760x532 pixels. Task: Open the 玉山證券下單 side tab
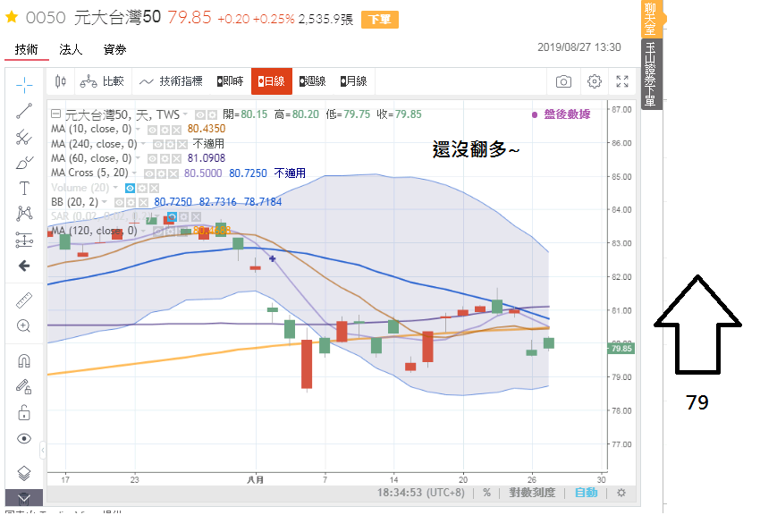click(650, 74)
